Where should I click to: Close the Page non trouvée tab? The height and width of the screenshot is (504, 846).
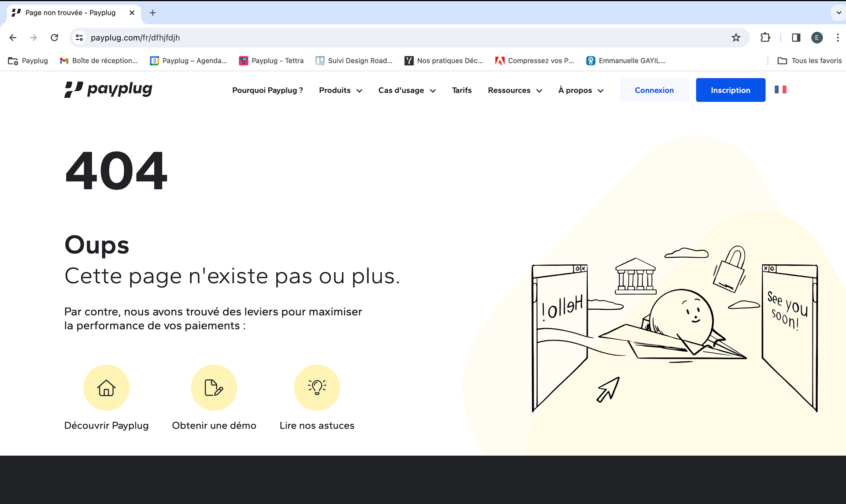(132, 13)
